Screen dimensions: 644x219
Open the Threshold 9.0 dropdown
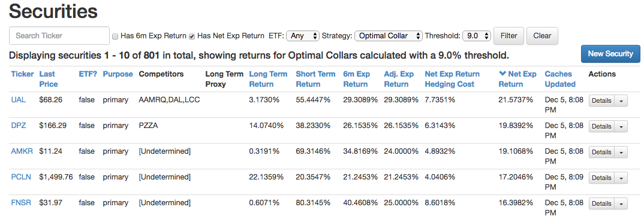(x=477, y=36)
